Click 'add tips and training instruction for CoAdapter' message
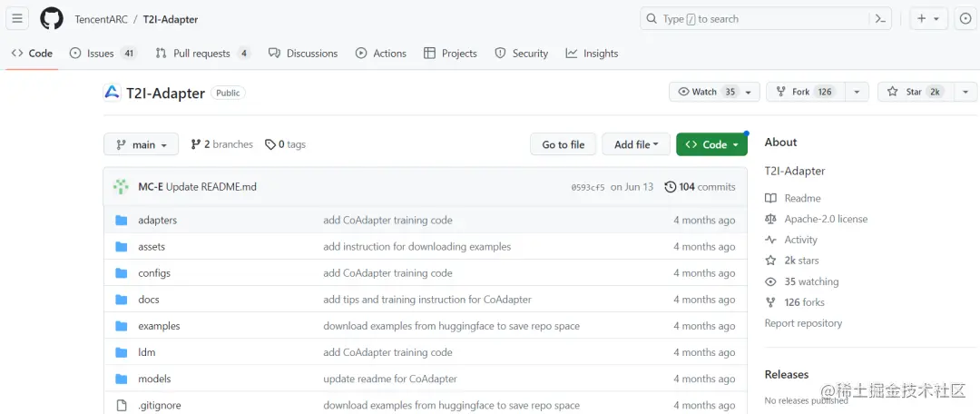The height and width of the screenshot is (414, 980). pyautogui.click(x=427, y=300)
